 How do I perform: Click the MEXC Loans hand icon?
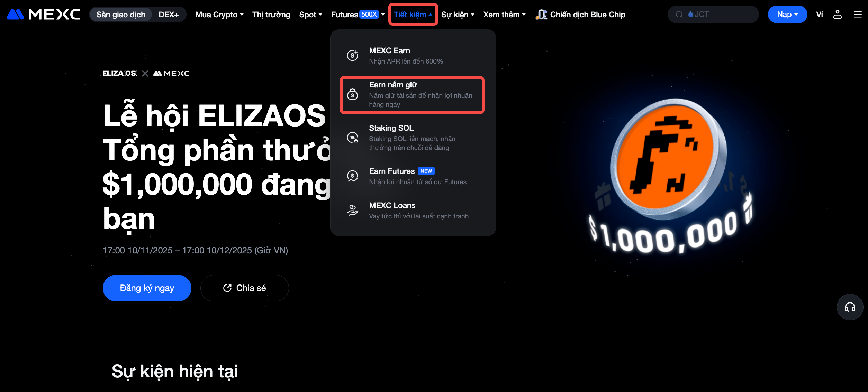tap(352, 210)
